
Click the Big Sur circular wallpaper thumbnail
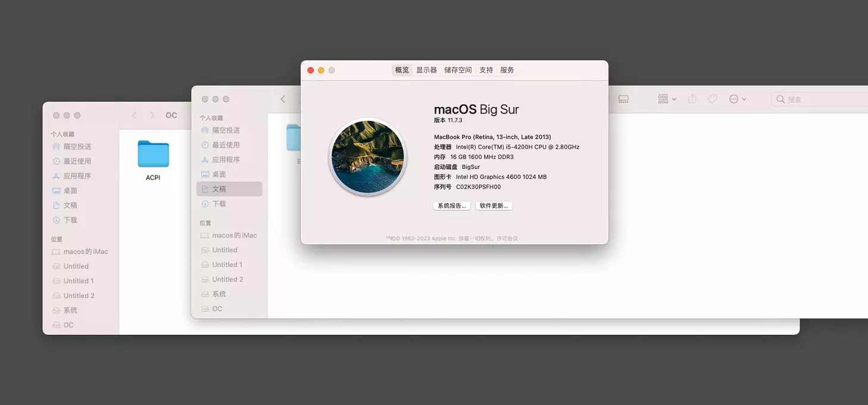pos(368,156)
